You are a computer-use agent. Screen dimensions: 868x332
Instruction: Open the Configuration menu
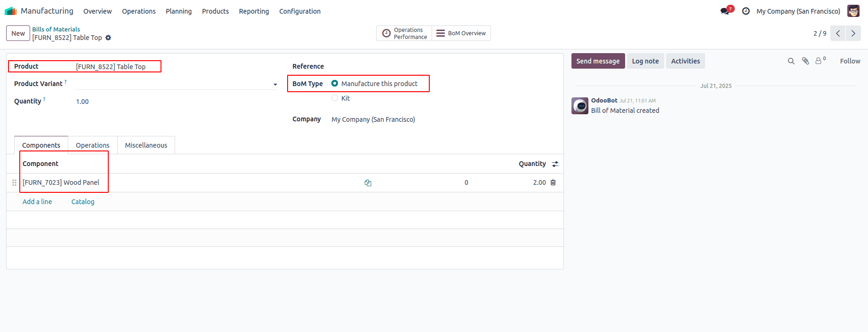point(300,11)
